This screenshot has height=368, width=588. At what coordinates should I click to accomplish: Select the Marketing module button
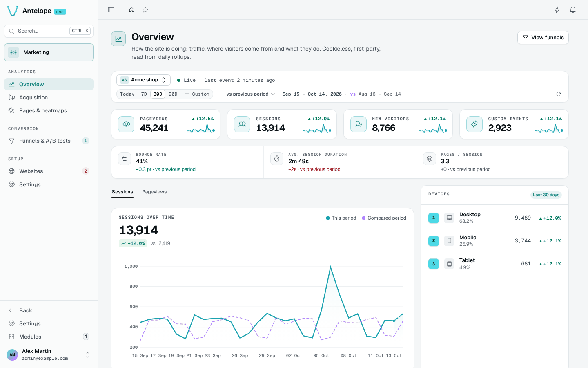(x=49, y=52)
